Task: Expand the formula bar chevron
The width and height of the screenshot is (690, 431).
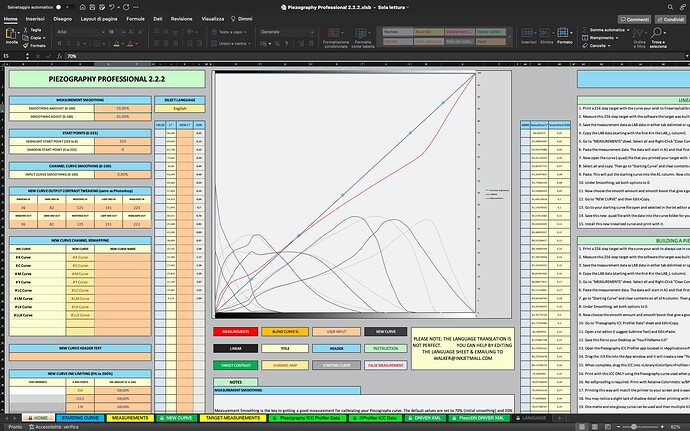Action: [x=687, y=56]
